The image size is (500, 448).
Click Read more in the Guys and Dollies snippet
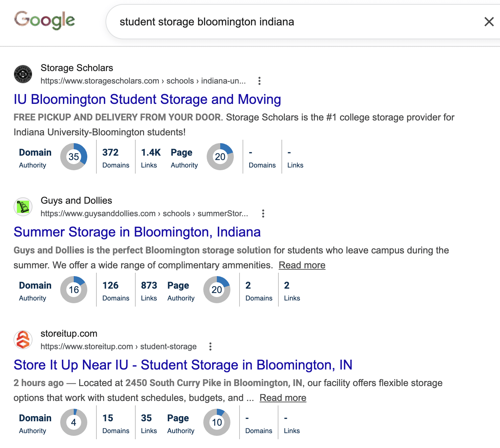point(302,265)
